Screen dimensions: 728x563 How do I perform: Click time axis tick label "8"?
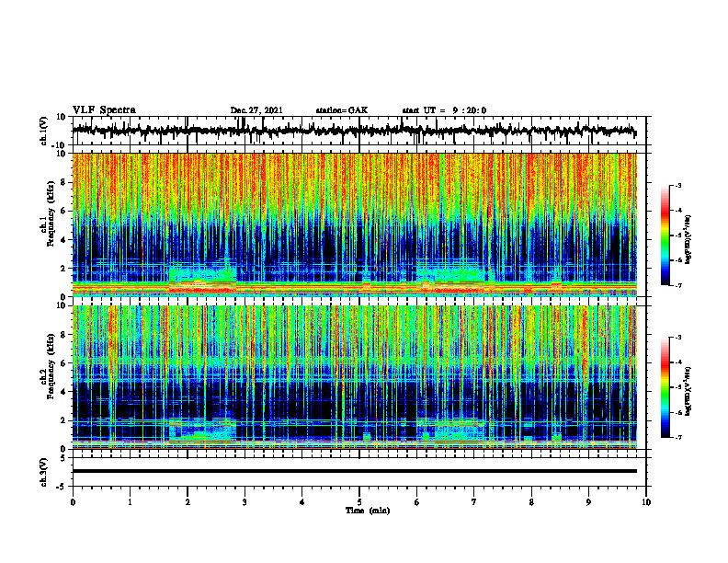tap(531, 502)
